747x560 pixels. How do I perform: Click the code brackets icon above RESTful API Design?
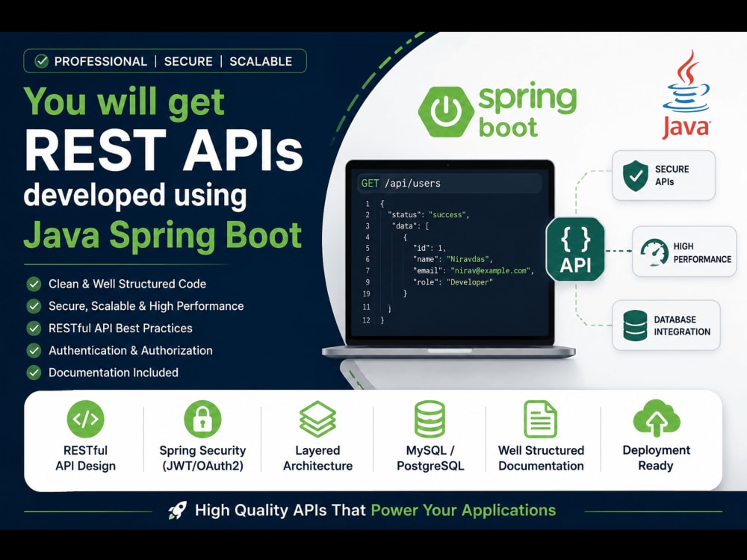tap(85, 419)
